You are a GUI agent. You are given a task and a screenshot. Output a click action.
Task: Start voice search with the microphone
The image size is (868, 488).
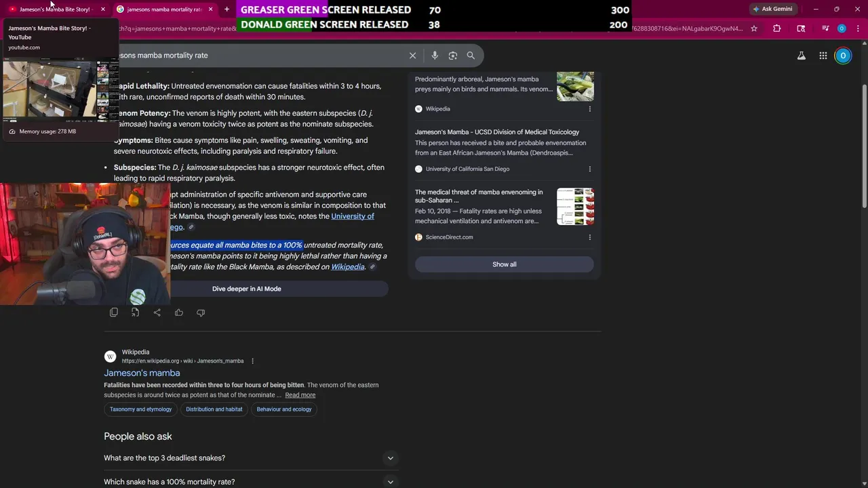click(x=435, y=56)
